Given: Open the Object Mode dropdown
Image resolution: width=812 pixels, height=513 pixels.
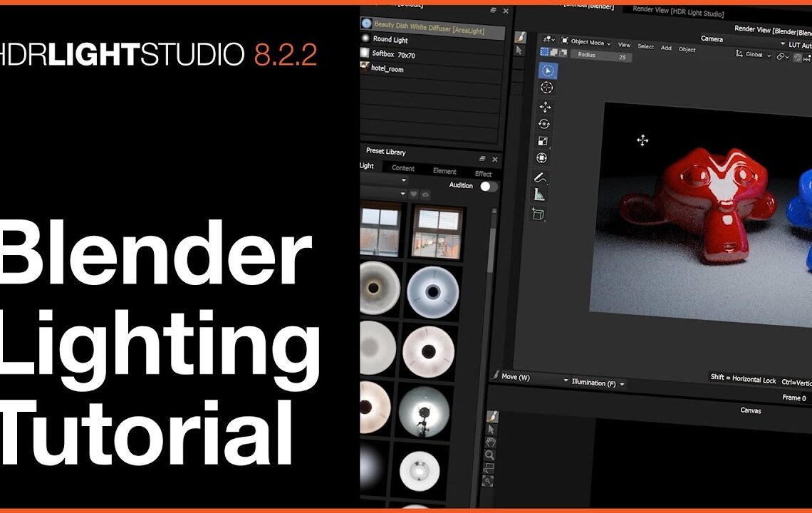Looking at the screenshot, I should tap(585, 43).
